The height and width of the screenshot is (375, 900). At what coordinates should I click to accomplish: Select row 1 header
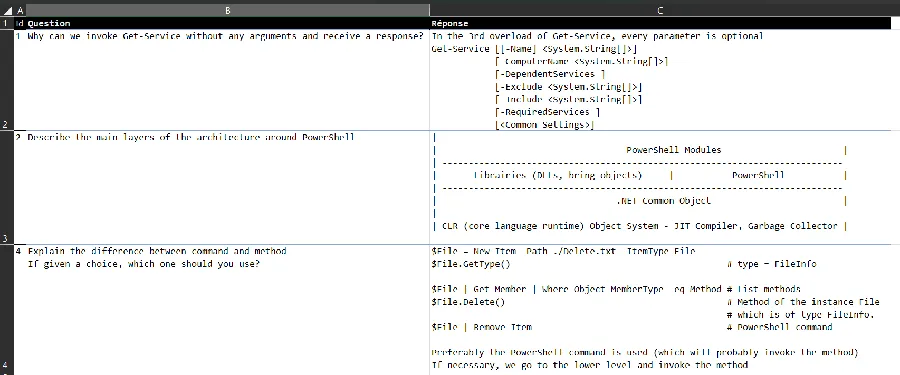6,24
